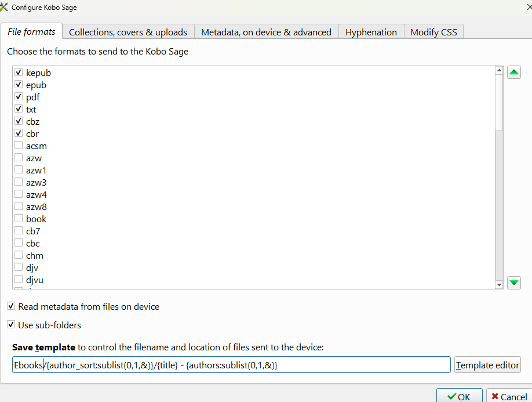Dismiss dialog with Cancel button
Viewport: 532px width, 402px height.
click(509, 396)
